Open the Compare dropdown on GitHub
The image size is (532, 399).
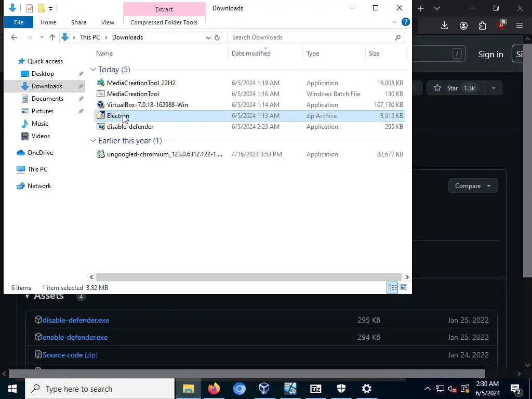[473, 186]
